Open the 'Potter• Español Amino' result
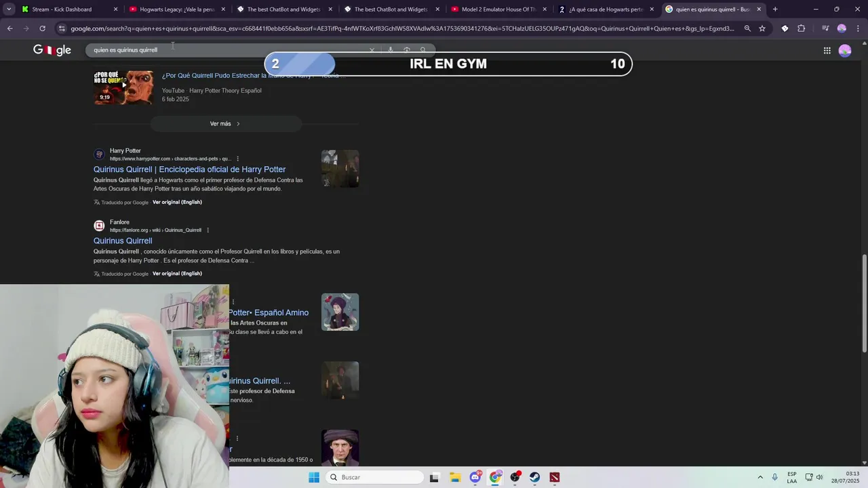The height and width of the screenshot is (488, 868). coord(269,312)
